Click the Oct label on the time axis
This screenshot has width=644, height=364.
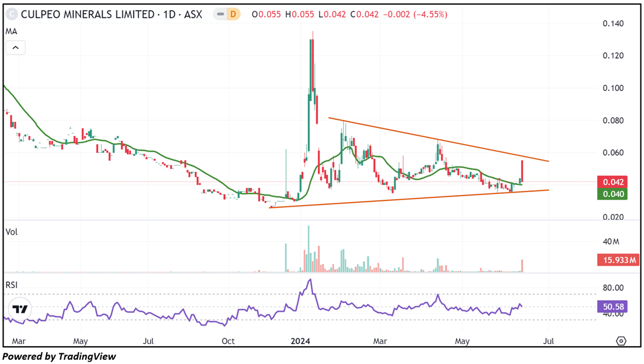[228, 342]
